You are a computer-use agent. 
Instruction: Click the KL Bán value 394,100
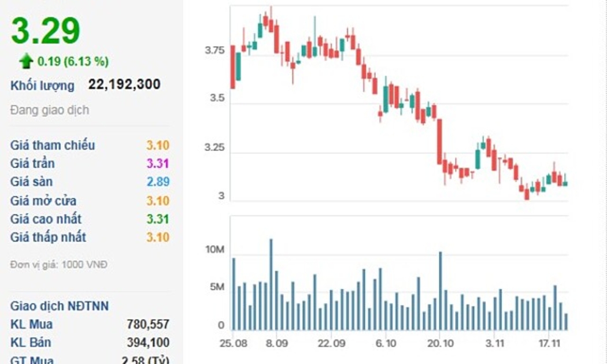click(x=148, y=343)
